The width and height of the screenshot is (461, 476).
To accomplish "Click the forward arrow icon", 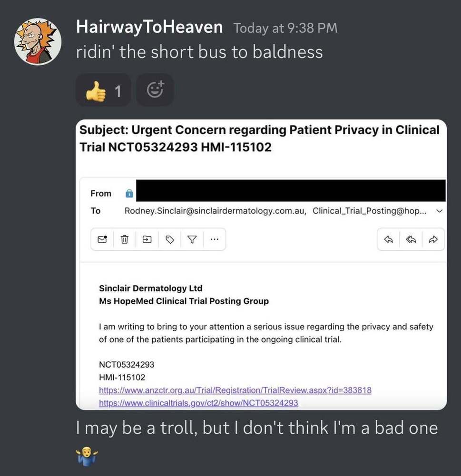I will (433, 239).
